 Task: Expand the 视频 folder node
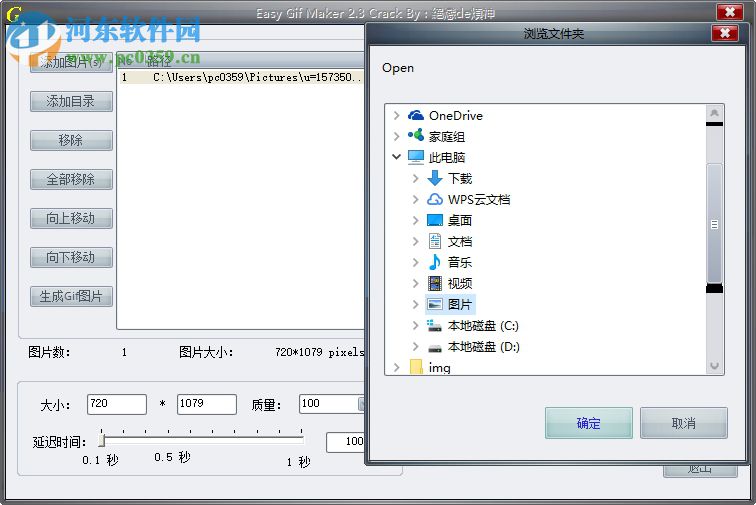(416, 283)
